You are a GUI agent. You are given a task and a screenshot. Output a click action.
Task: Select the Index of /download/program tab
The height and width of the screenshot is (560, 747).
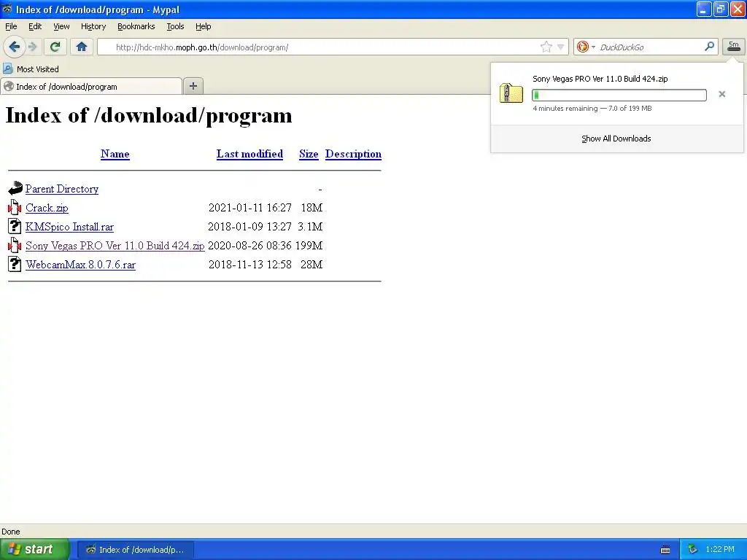(x=91, y=86)
